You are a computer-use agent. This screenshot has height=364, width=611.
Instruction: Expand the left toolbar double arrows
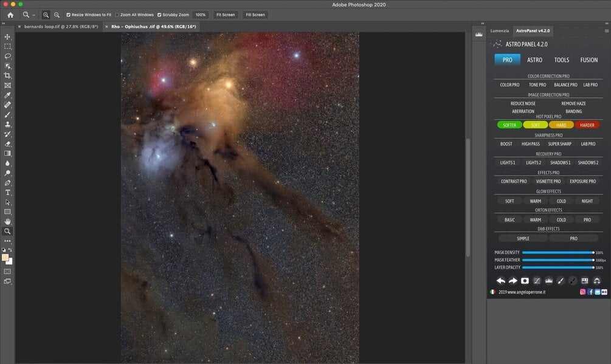(x=4, y=23)
